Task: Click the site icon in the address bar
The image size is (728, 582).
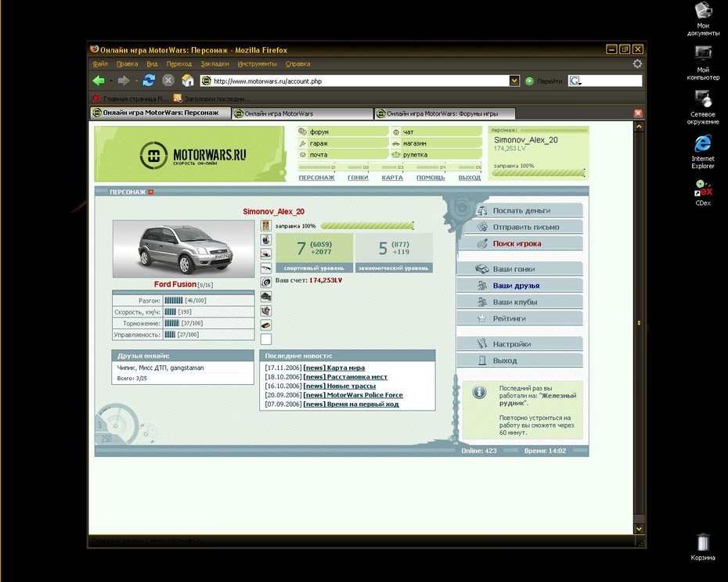Action: [207, 81]
